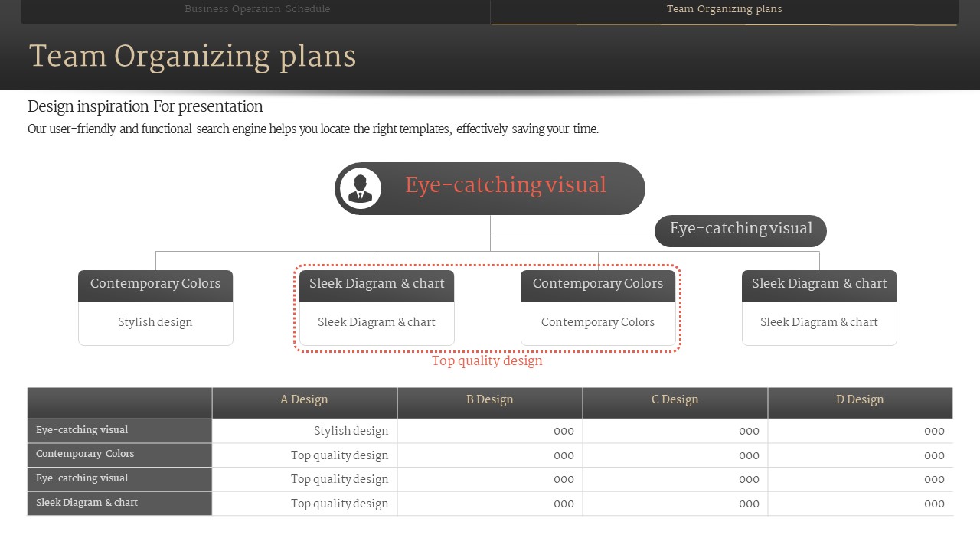Select the leftmost Contemporary Colors org chart header
This screenshot has width=980, height=551.
(155, 284)
